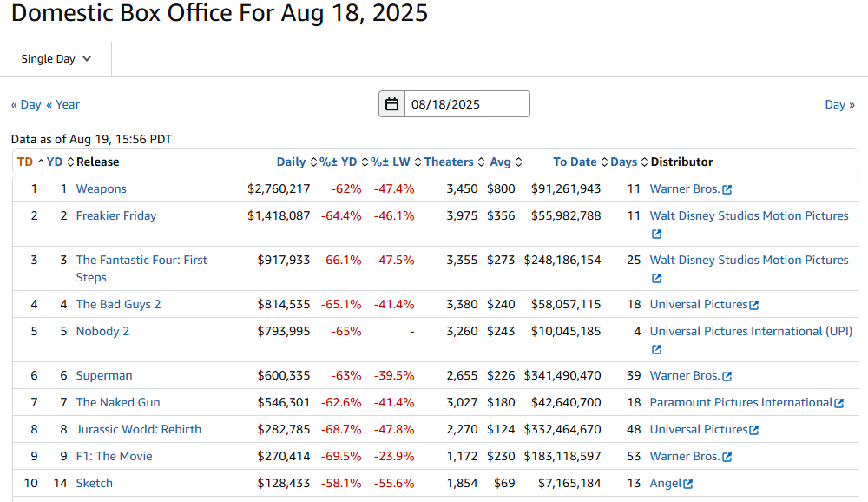868x502 pixels.
Task: Open the Sketch release link
Action: click(x=94, y=483)
